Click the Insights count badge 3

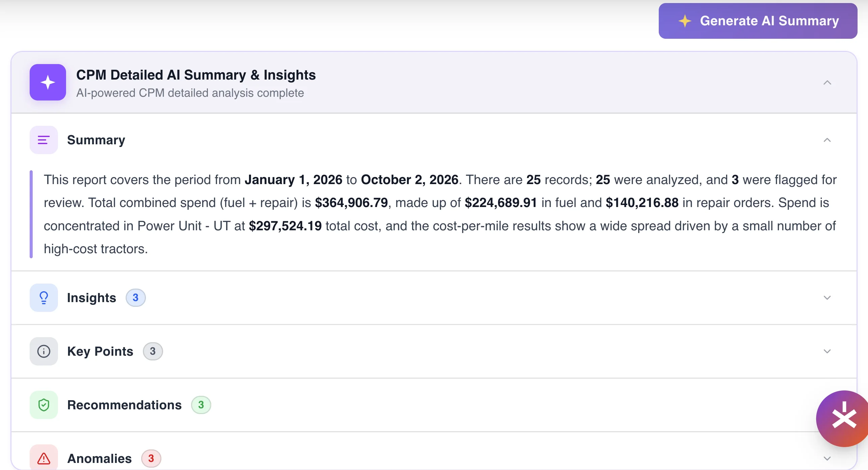coord(135,298)
